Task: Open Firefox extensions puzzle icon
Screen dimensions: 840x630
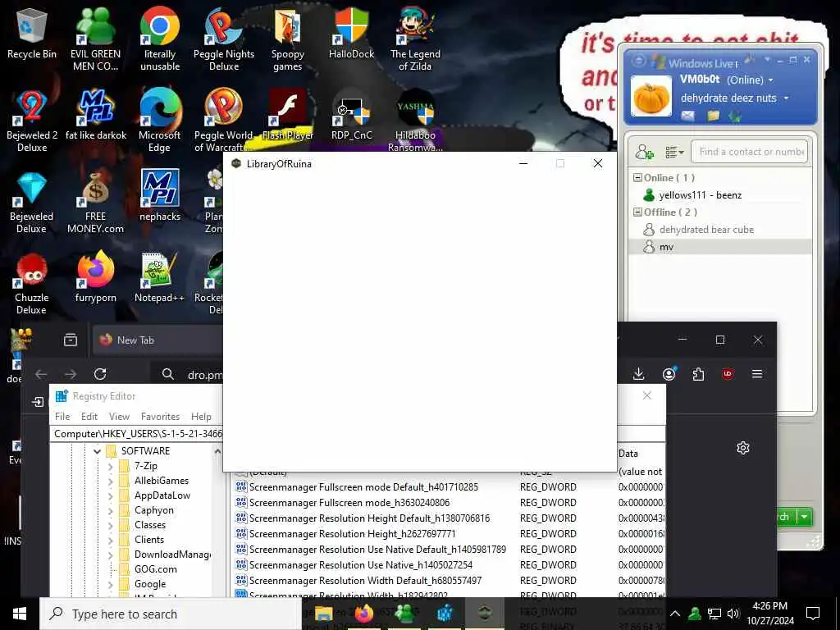Action: pyautogui.click(x=699, y=374)
